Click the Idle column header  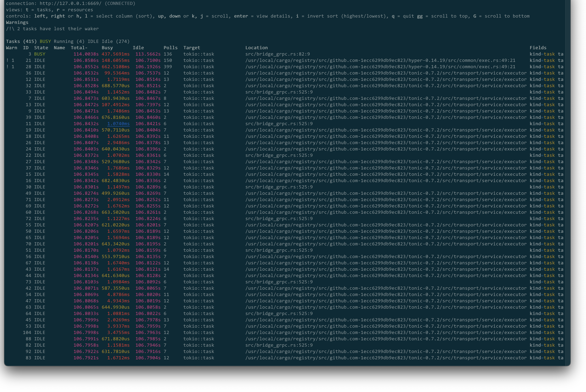138,47
